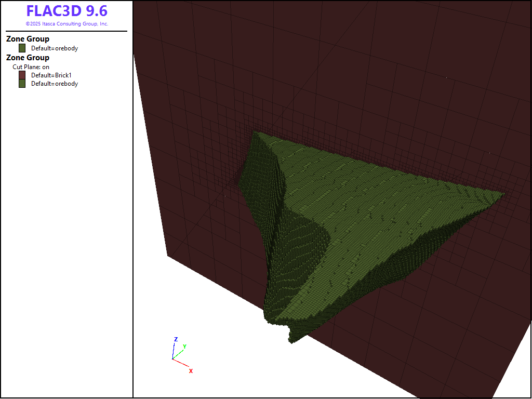Screen dimensions: 532x399
Task: Select the first Zone Group legend heading
Action: (28, 39)
